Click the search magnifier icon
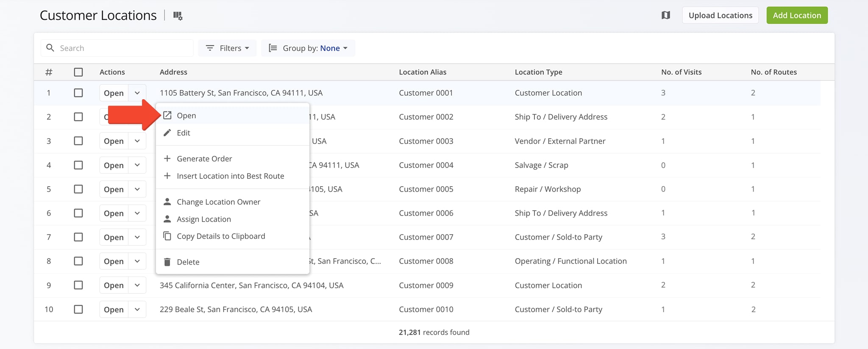Viewport: 868px width, 349px height. [50, 48]
